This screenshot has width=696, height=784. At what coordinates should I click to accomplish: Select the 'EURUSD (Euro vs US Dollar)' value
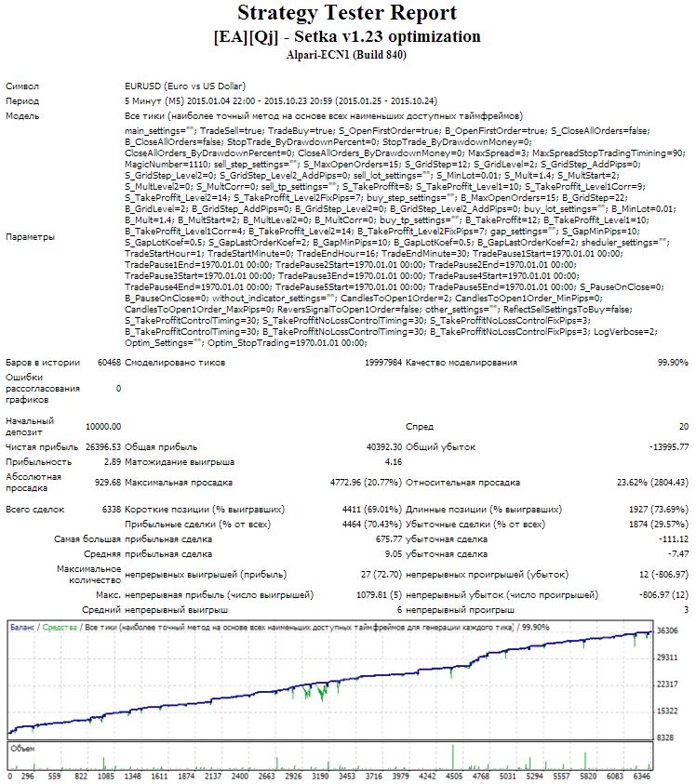click(185, 86)
